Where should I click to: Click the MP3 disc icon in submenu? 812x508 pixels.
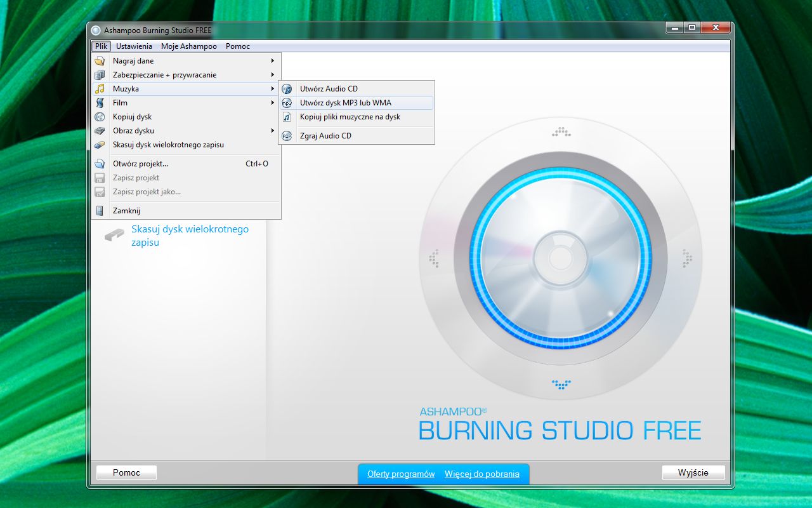[287, 103]
